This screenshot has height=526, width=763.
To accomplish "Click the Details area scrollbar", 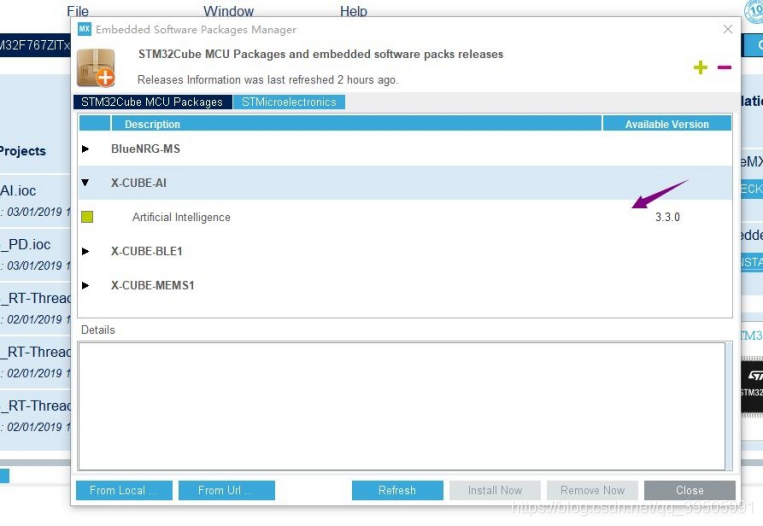I will click(x=728, y=406).
